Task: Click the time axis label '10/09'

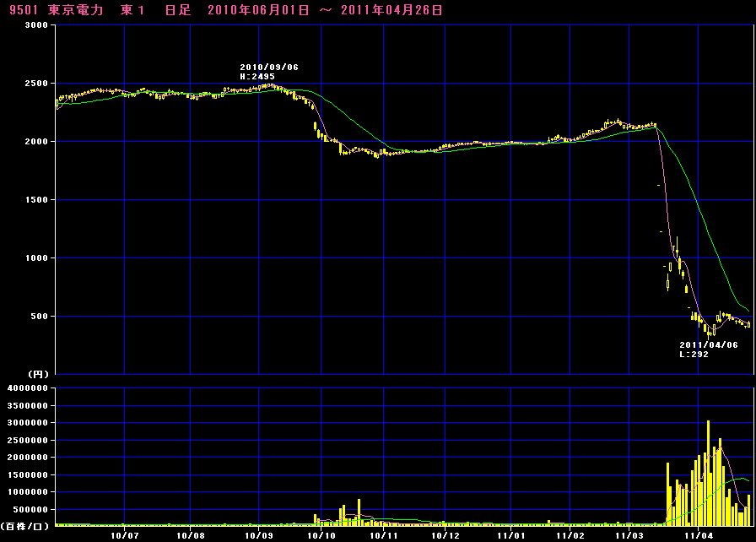Action: [x=259, y=536]
